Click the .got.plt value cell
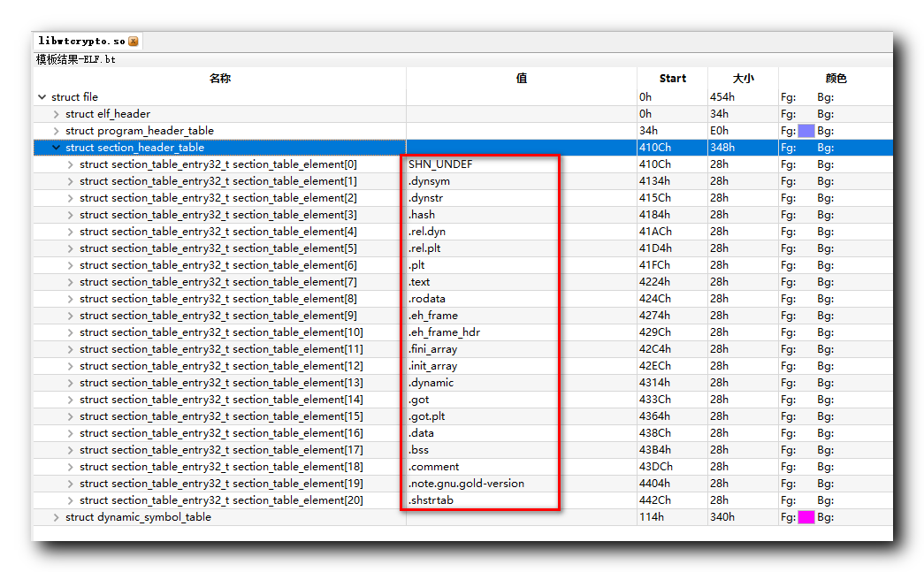This screenshot has height=572, width=924. (x=522, y=416)
